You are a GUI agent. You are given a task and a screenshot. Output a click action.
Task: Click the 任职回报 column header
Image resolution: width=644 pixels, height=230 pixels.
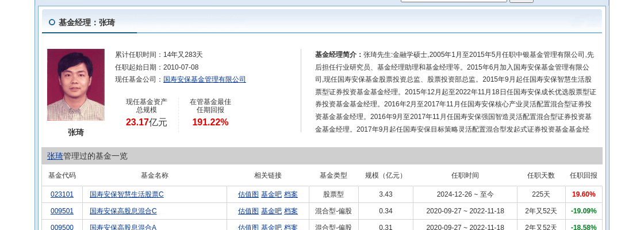[583, 175]
